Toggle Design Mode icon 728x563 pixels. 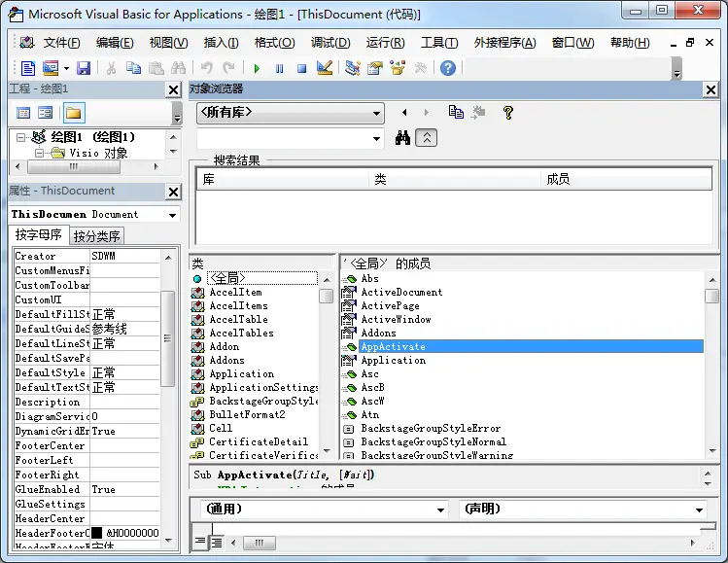pyautogui.click(x=324, y=68)
